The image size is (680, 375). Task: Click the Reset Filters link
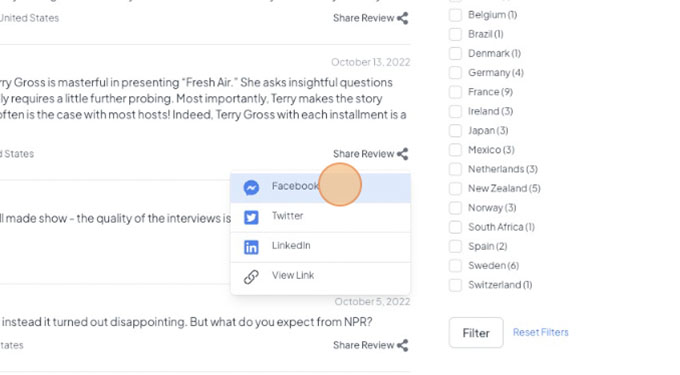tap(540, 332)
